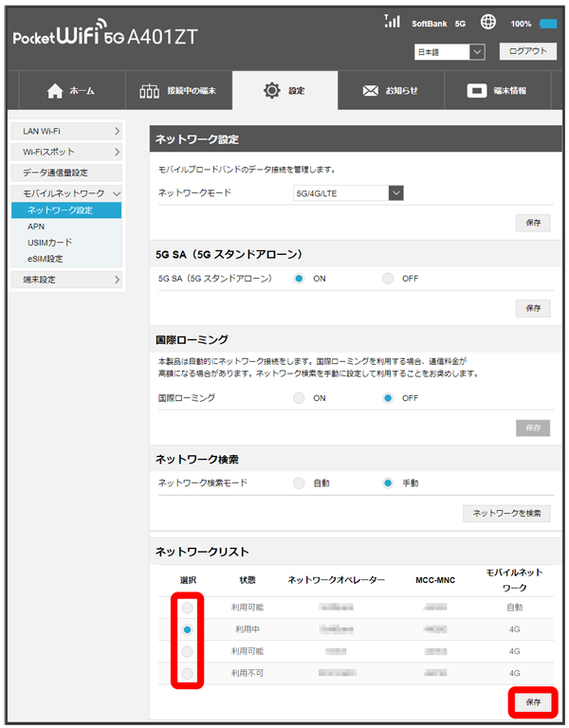This screenshot has width=569, height=728.
Task: Open the ホーム tab
Action: 71,91
